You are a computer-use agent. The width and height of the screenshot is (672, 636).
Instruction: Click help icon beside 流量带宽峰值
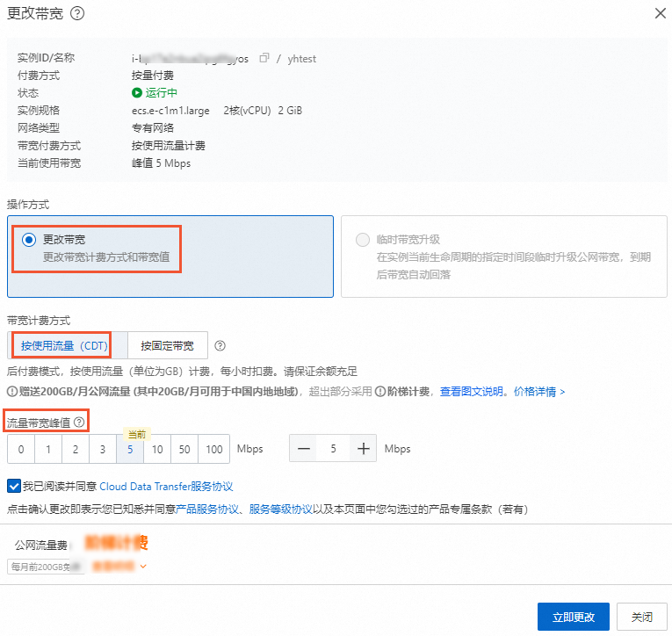(80, 423)
